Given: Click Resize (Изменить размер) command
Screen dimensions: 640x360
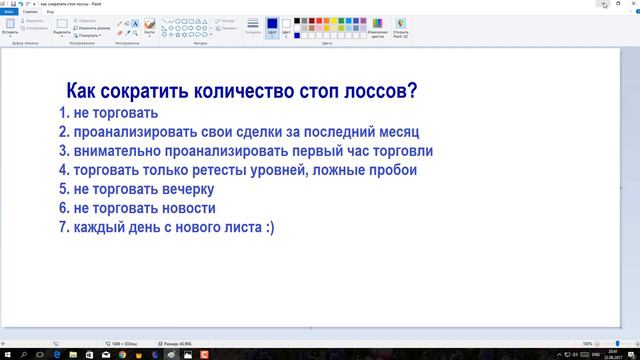Looking at the screenshot, I should (92, 28).
